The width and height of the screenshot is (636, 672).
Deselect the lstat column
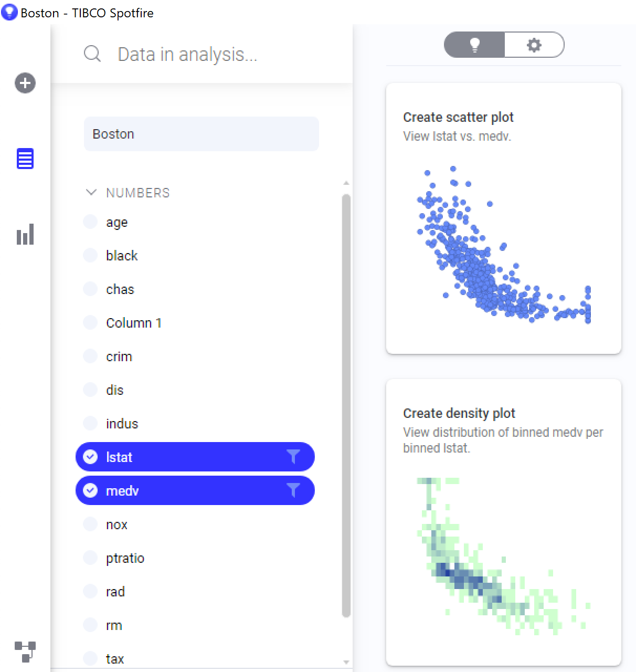(x=90, y=457)
